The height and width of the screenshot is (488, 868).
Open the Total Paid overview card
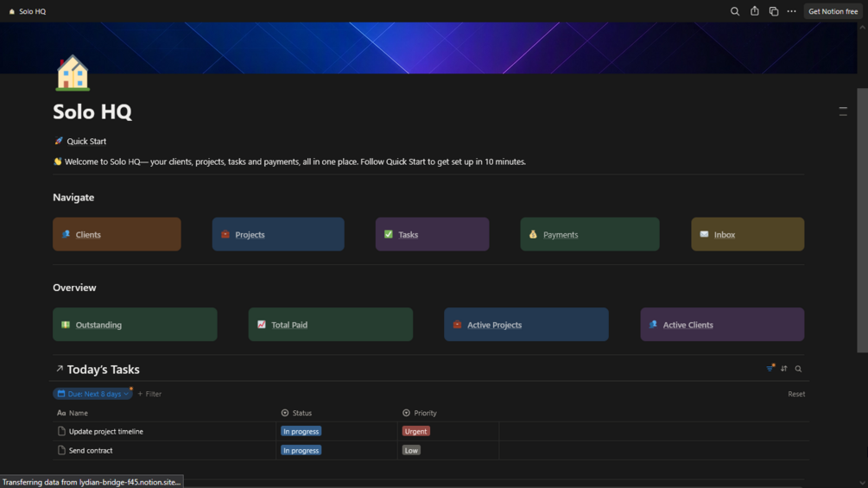tap(331, 324)
